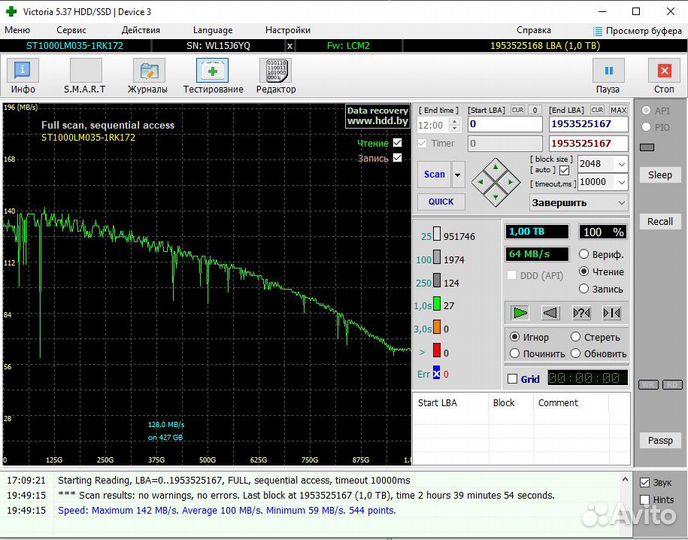The image size is (688, 540).
Task: Open the Журналы logs section
Action: point(148,75)
